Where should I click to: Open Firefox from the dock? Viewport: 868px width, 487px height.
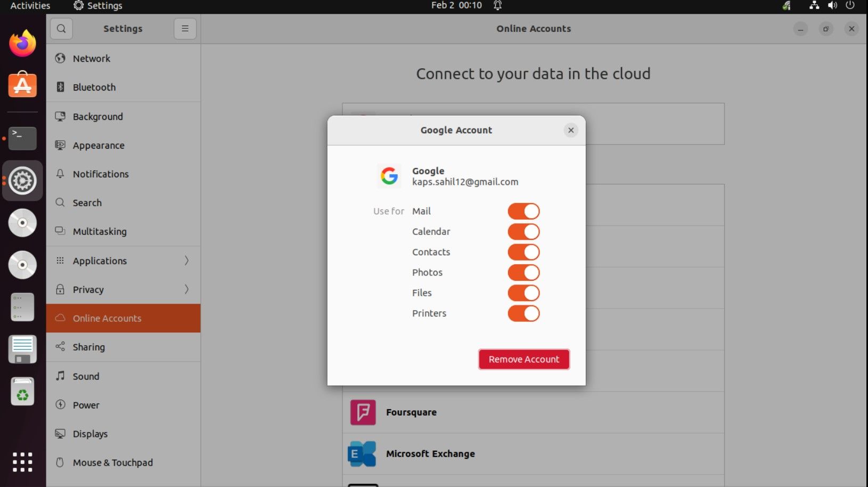coord(22,44)
